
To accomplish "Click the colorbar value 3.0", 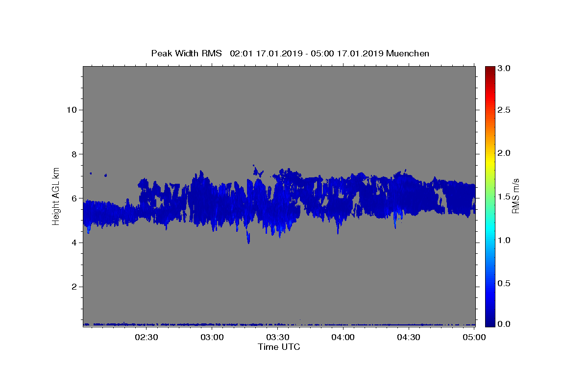I will click(505, 68).
